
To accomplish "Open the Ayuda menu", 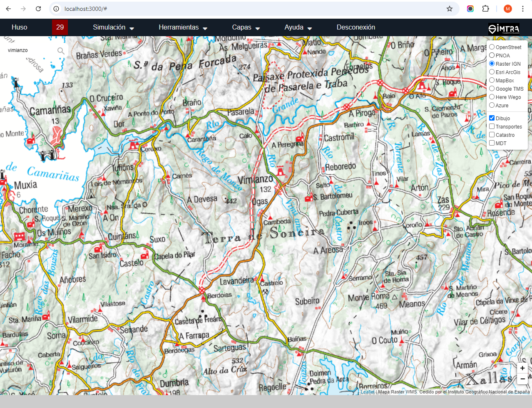I will 298,27.
